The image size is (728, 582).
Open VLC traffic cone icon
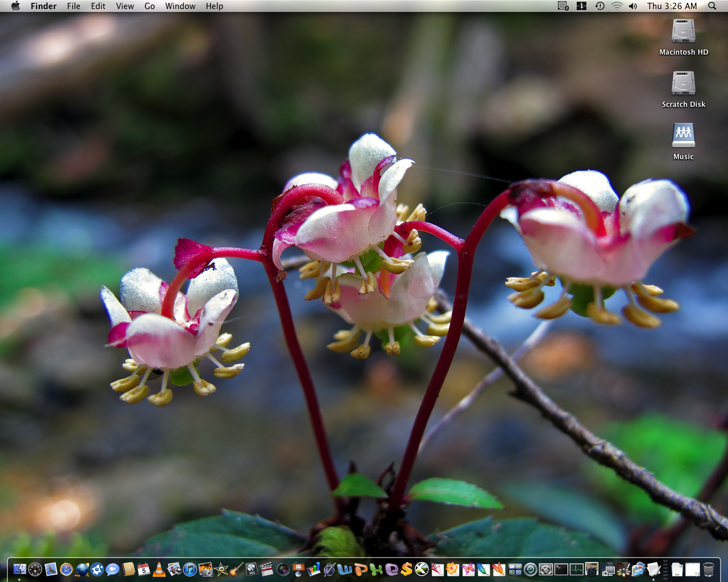click(x=159, y=569)
